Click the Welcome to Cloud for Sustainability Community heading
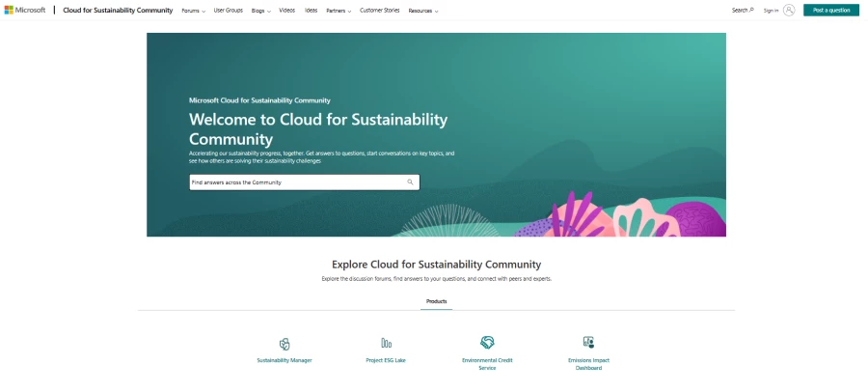 click(x=318, y=128)
